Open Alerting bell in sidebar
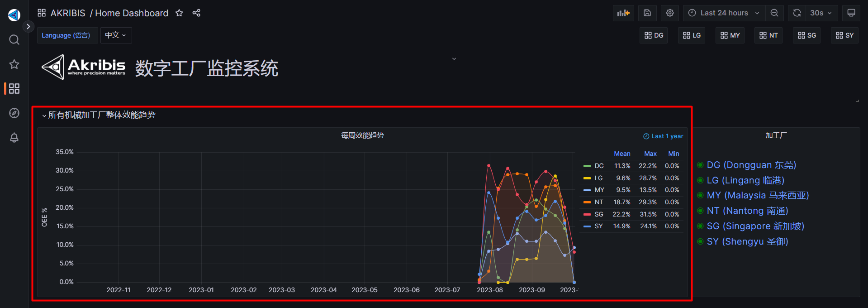This screenshot has height=308, width=868. pos(14,138)
